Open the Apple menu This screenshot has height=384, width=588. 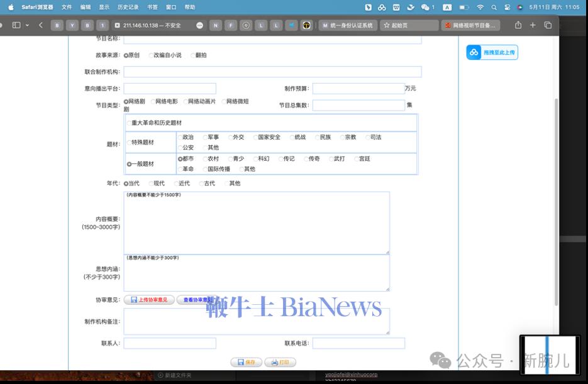coord(11,7)
